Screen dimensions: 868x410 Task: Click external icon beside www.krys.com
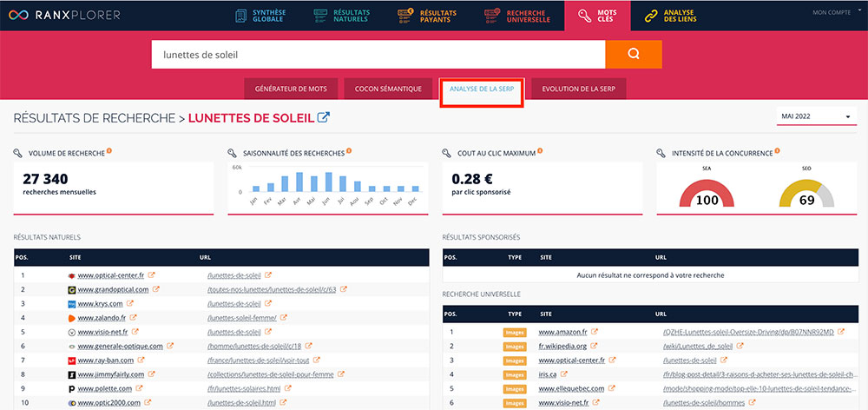click(x=129, y=304)
